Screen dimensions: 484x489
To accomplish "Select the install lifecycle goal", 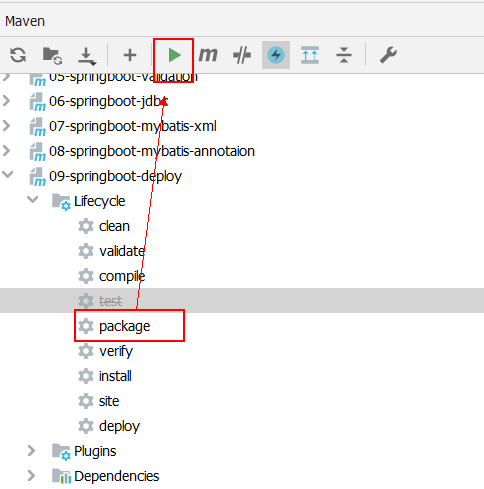I will [115, 376].
